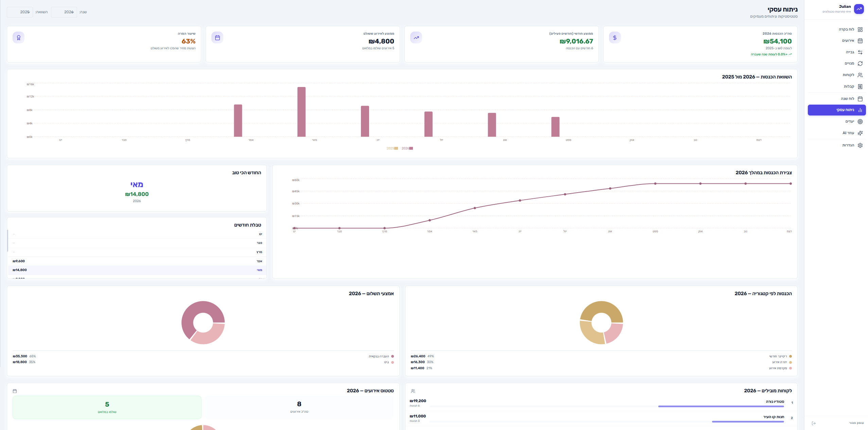Image resolution: width=868 pixels, height=430 pixels.
Task: Click the dollar icon on the total income card
Action: point(614,37)
